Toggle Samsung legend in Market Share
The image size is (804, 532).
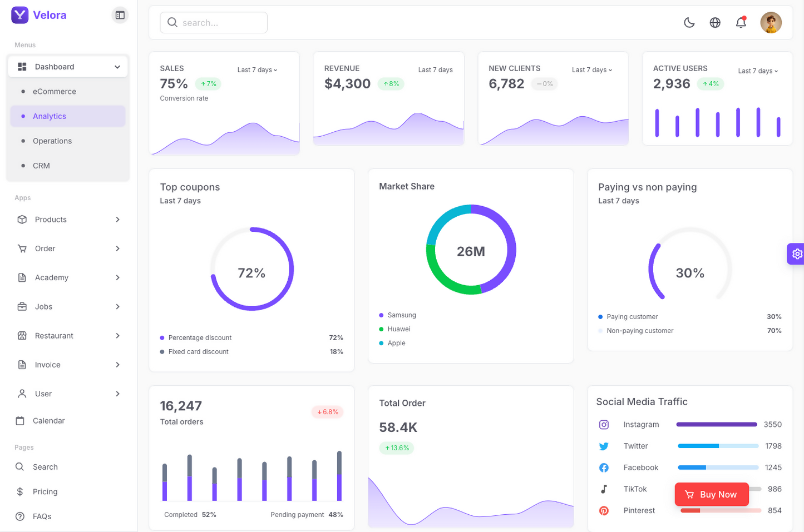[x=397, y=315]
